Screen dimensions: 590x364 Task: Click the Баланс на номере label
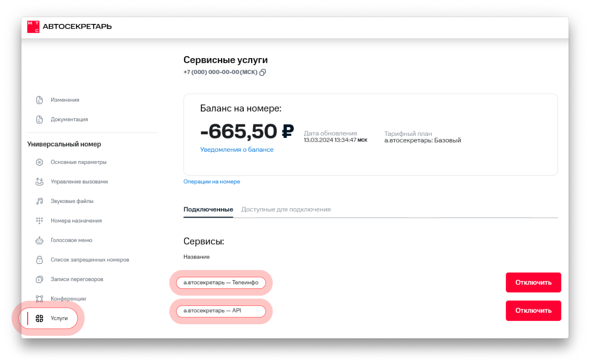pos(241,108)
